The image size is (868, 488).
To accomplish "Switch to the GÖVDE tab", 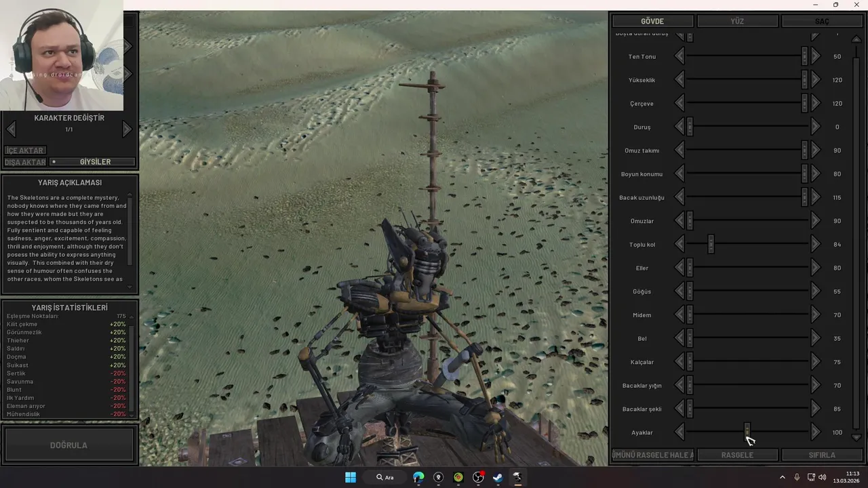I will pos(652,21).
